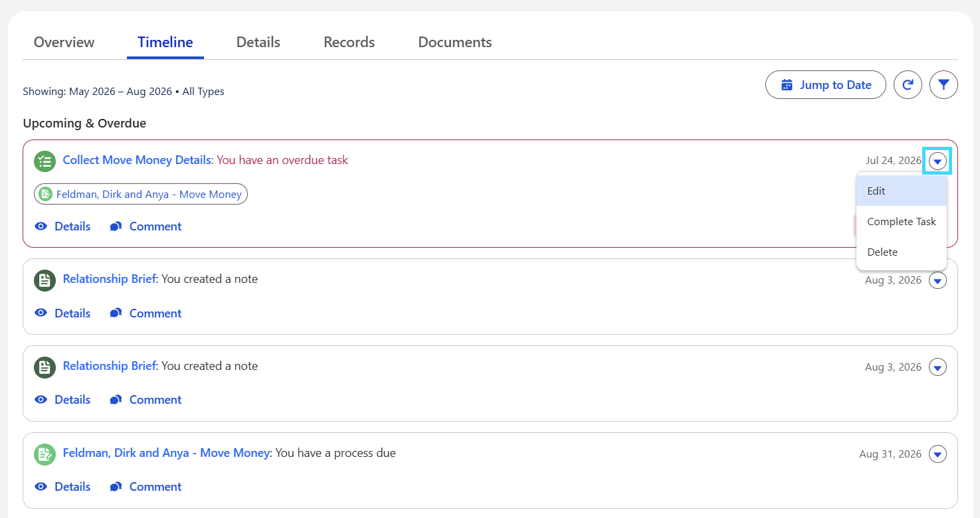This screenshot has width=980, height=518.
Task: Click the 'Jul 24, 2026' date text
Action: (894, 161)
